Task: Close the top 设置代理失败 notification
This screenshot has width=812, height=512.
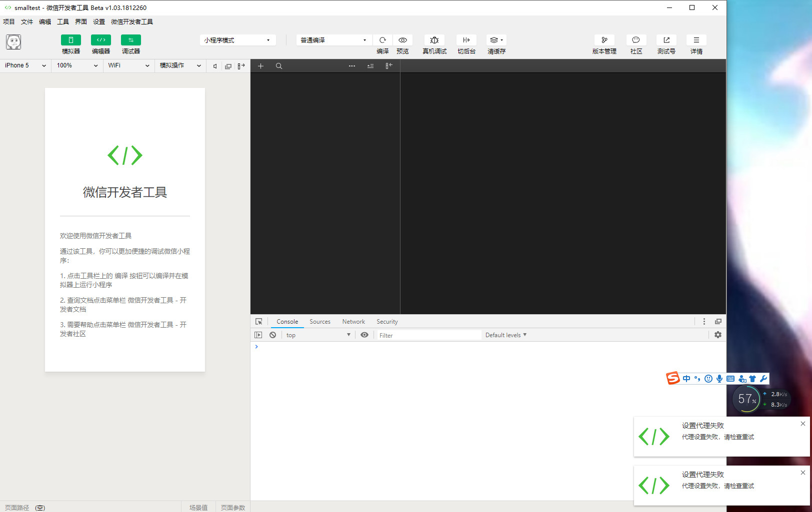Action: (803, 424)
